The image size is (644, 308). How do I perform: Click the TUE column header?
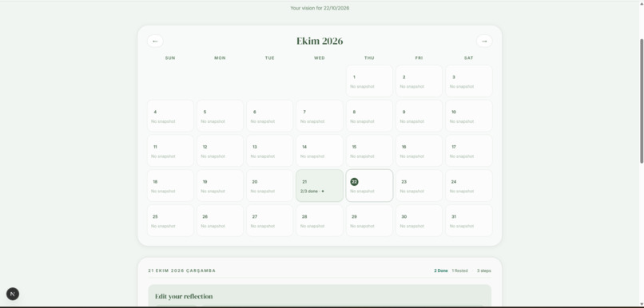(269, 57)
